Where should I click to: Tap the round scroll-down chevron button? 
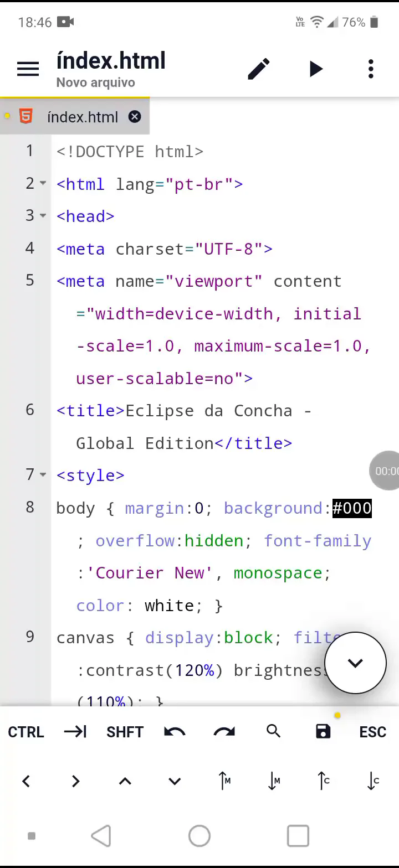(x=355, y=663)
